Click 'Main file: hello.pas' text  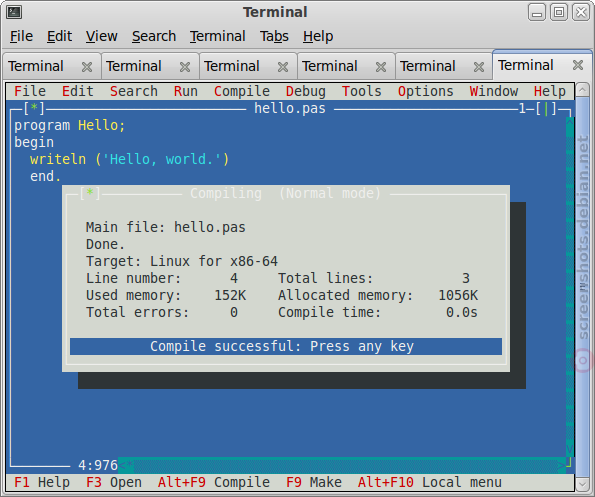coord(166,227)
